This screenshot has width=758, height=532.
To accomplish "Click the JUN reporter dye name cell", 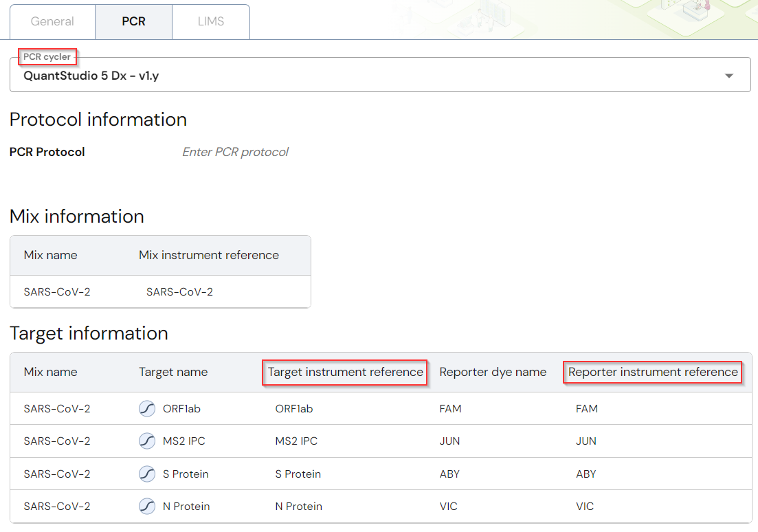I will click(x=449, y=441).
